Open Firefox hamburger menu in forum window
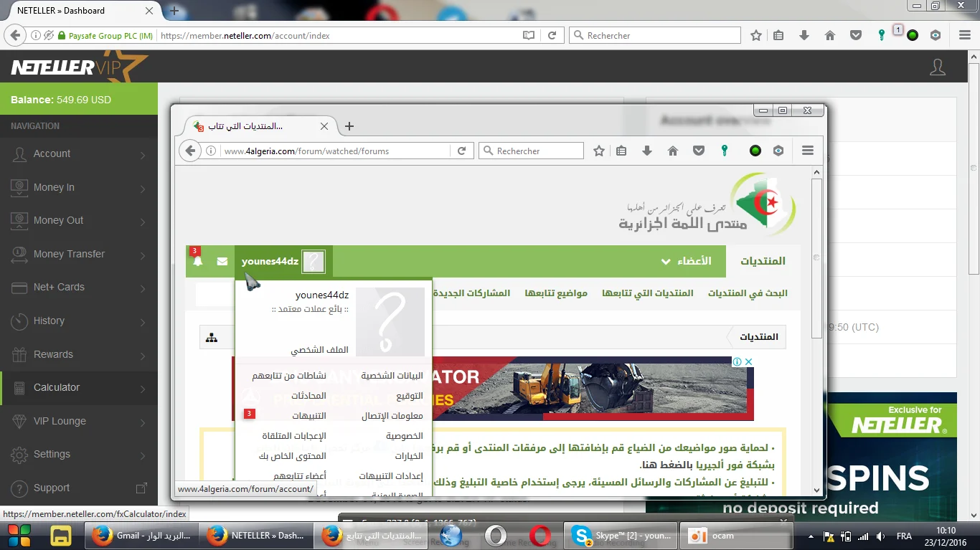Screen dimensions: 980x550 [x=808, y=151]
